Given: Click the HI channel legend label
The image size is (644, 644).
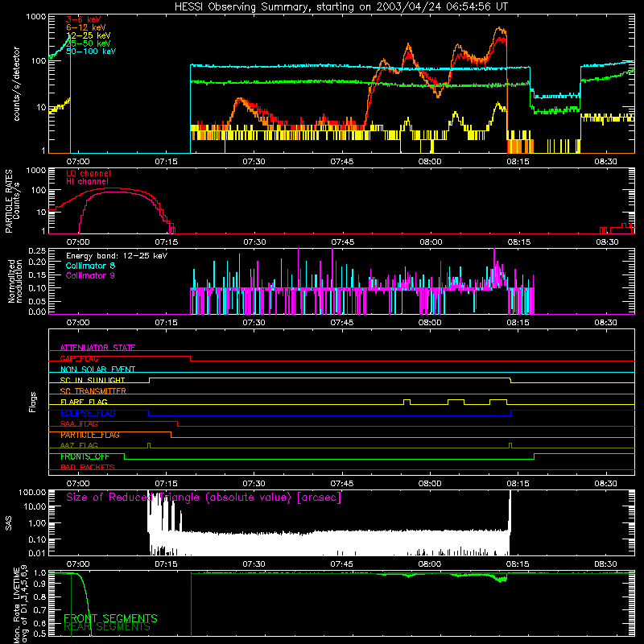Looking at the screenshot, I should pyautogui.click(x=88, y=181).
